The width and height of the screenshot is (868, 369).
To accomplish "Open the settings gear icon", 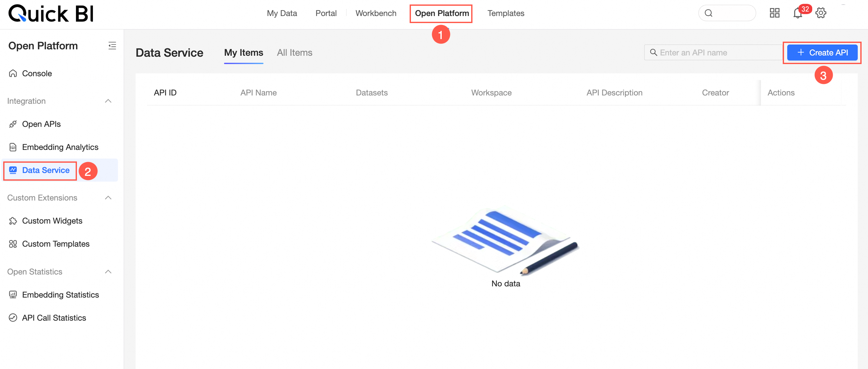I will click(x=821, y=13).
